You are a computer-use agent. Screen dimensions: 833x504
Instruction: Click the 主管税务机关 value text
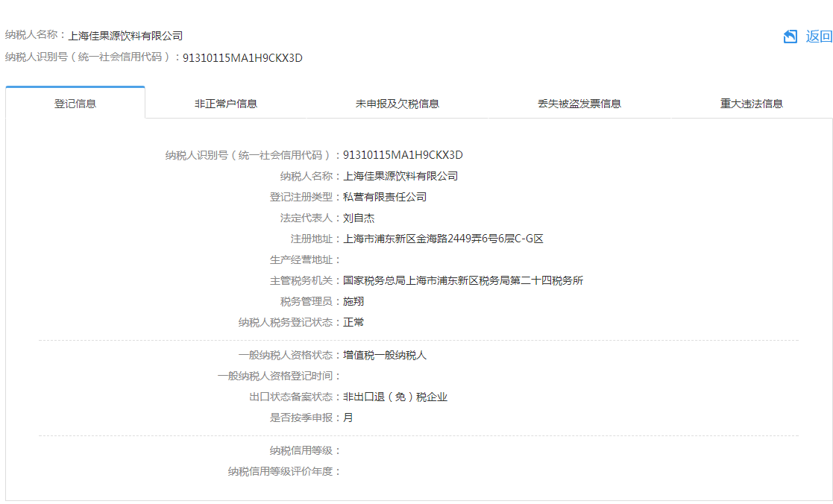(463, 280)
